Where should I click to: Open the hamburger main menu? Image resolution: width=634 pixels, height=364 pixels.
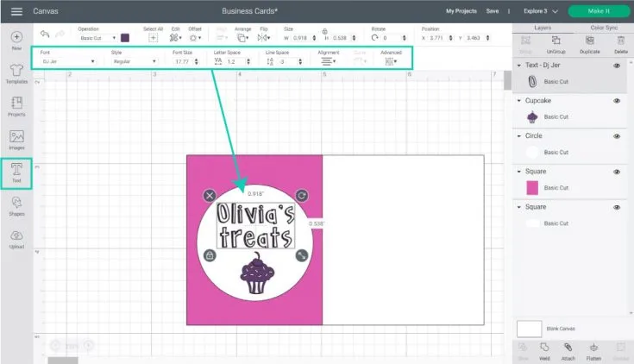coord(16,11)
